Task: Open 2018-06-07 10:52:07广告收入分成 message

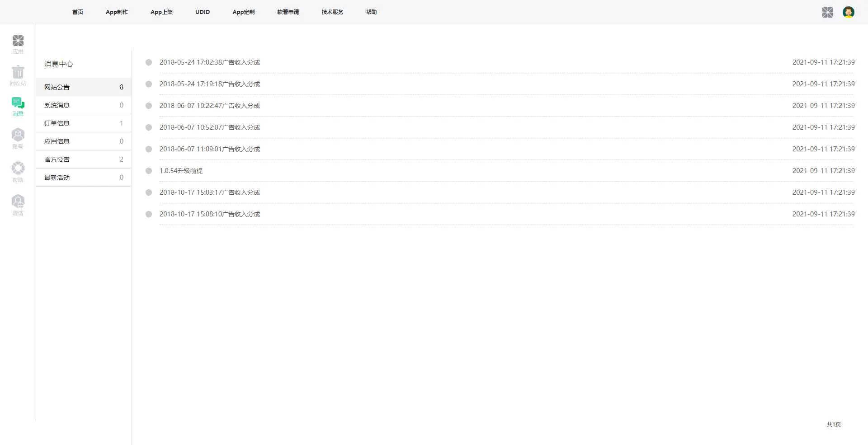Action: 210,127
